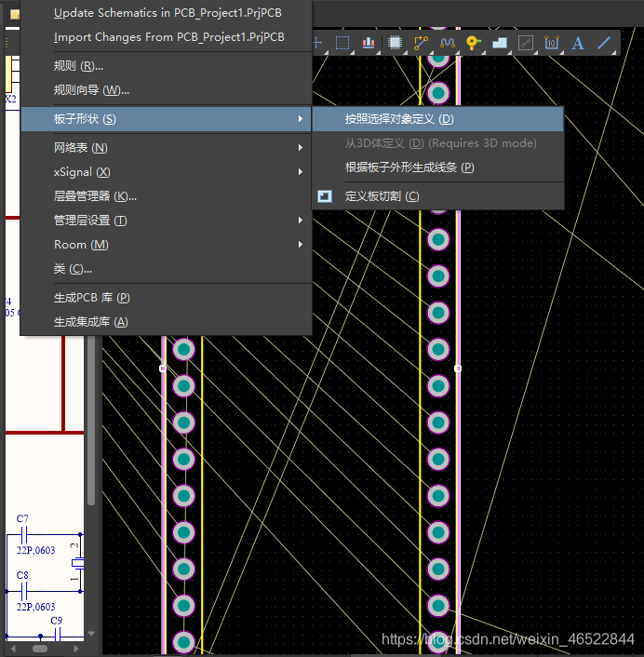This screenshot has height=657, width=644.
Task: Click 从3D体定义 (D) Requires 3D mode entry
Action: click(x=441, y=143)
